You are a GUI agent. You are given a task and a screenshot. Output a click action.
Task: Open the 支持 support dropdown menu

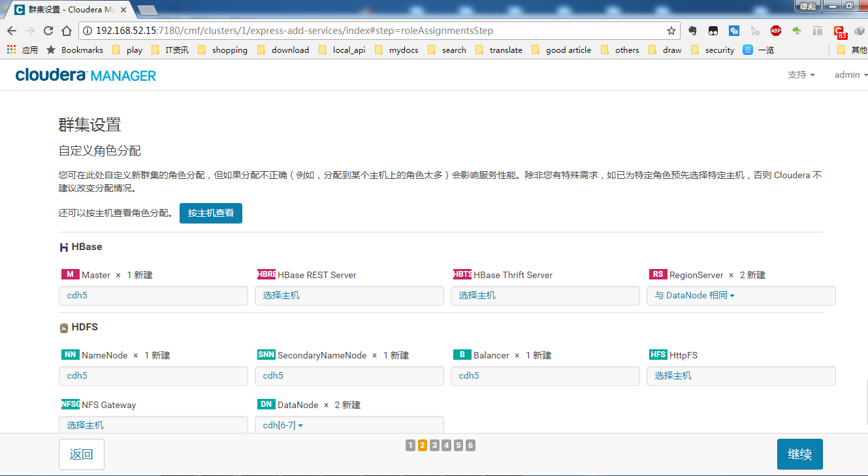(x=801, y=74)
